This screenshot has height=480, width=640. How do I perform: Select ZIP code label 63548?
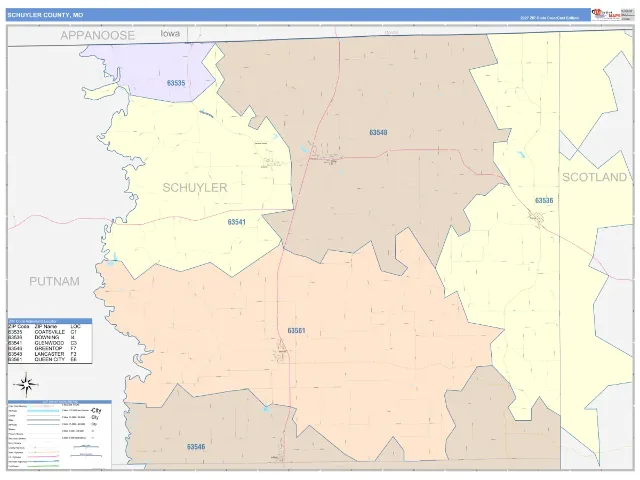378,133
